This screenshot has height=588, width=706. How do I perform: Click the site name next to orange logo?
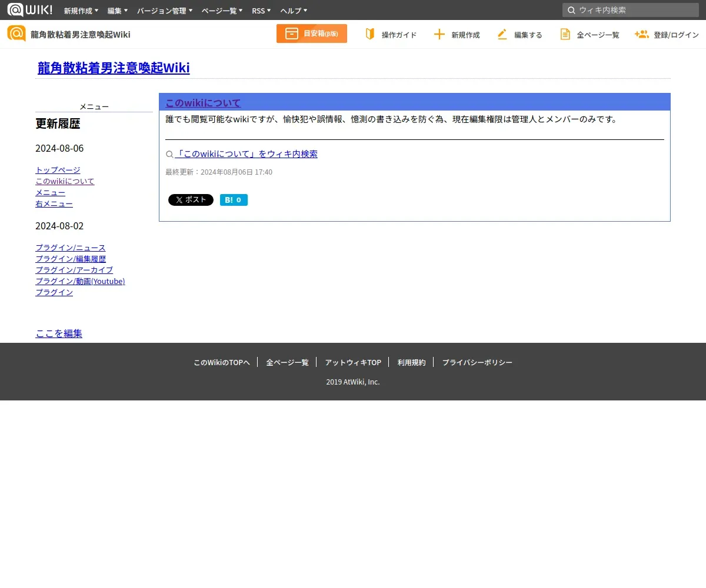pos(81,35)
